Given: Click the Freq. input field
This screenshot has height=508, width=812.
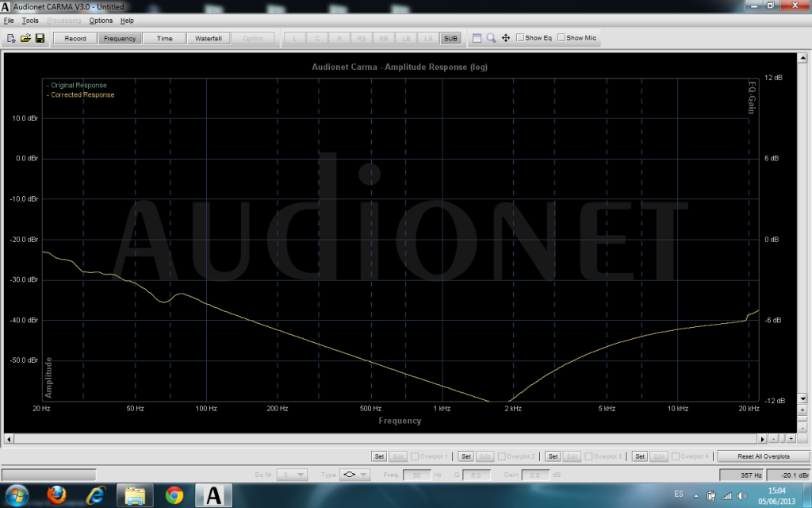Looking at the screenshot, I should click(416, 475).
